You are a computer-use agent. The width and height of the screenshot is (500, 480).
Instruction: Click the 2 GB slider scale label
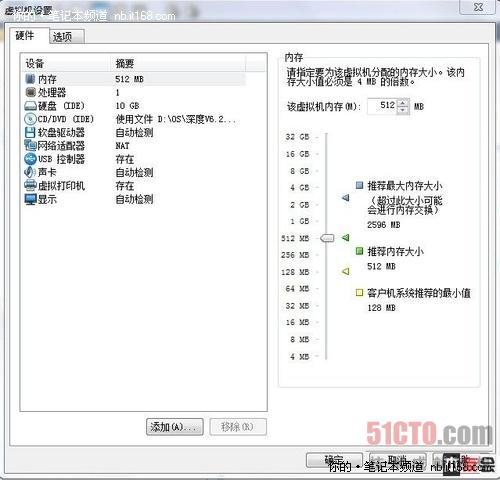(300, 205)
